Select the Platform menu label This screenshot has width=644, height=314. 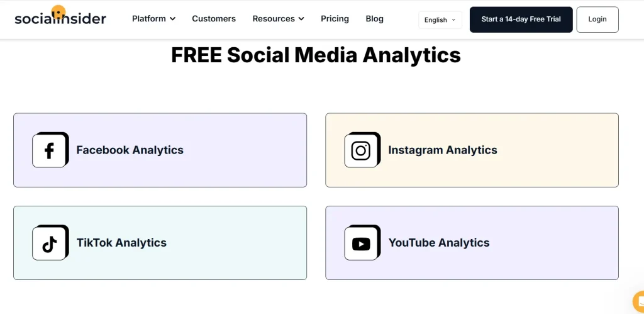(149, 19)
